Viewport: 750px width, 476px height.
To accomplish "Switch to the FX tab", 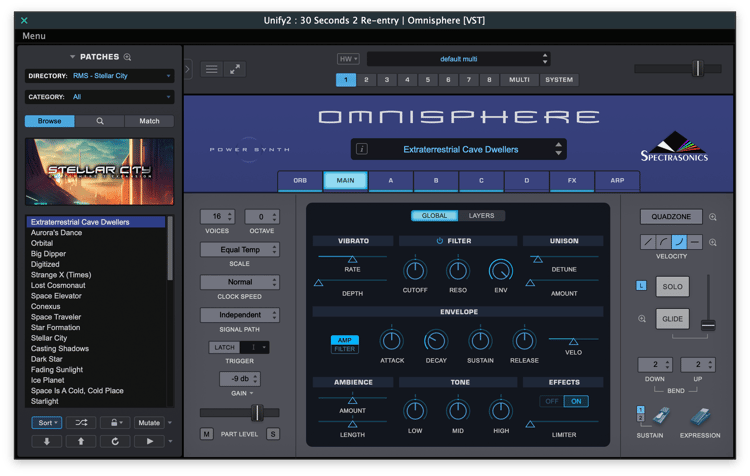I will coord(572,181).
